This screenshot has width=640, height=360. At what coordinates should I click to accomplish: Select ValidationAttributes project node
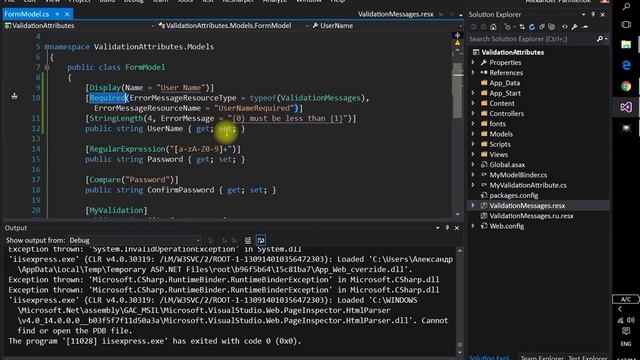coord(512,52)
